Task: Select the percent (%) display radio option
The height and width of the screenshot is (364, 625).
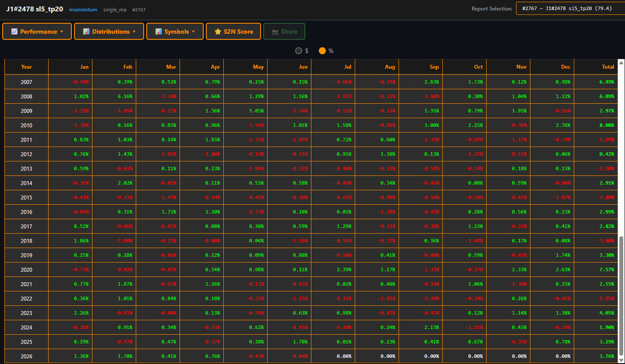Action: (322, 51)
